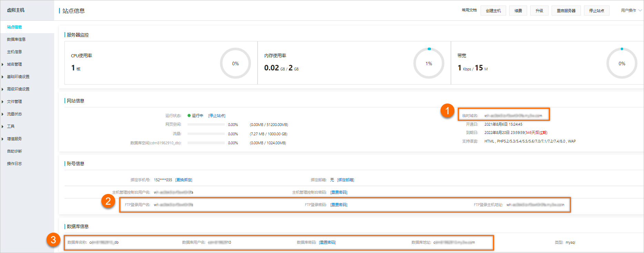This screenshot has height=253, width=644.
Task: Click the [停止站点] link beside 运行中
Action: [x=217, y=116]
